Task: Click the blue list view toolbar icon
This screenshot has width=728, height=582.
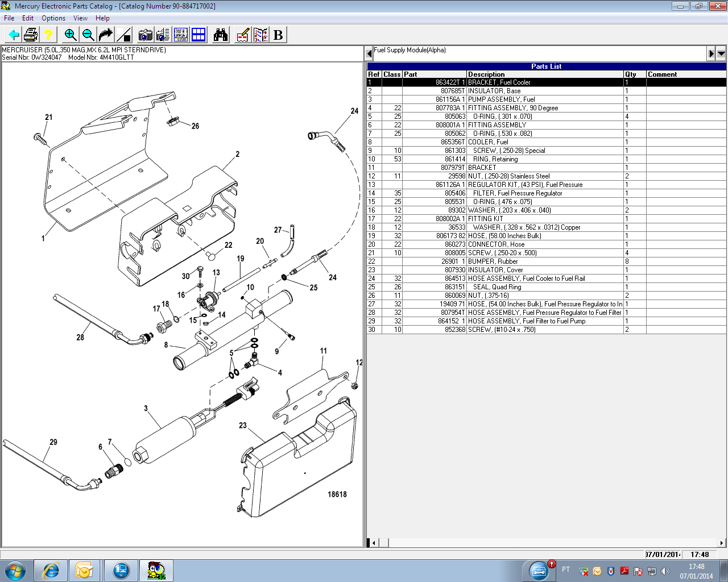Action: pos(181,35)
